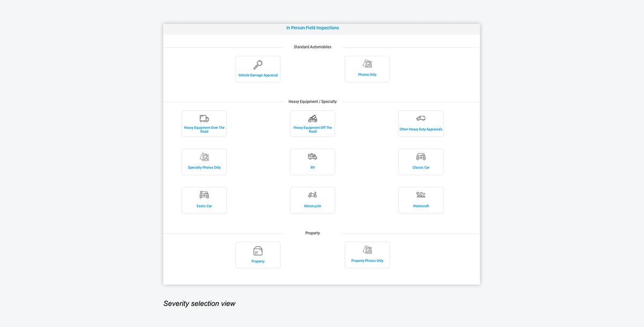The width and height of the screenshot is (644, 327).
Task: Click the Specialty Photos Only icon
Action: pos(204,157)
